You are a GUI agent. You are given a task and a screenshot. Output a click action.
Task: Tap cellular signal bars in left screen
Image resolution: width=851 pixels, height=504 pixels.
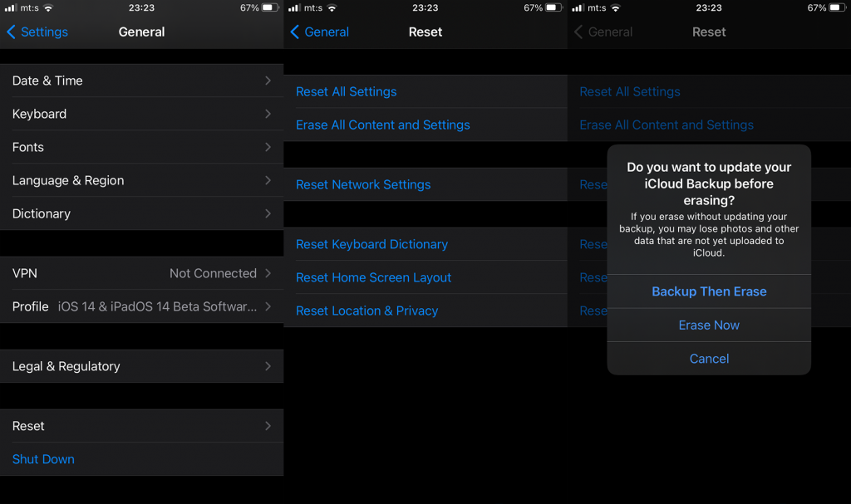[x=10, y=7]
